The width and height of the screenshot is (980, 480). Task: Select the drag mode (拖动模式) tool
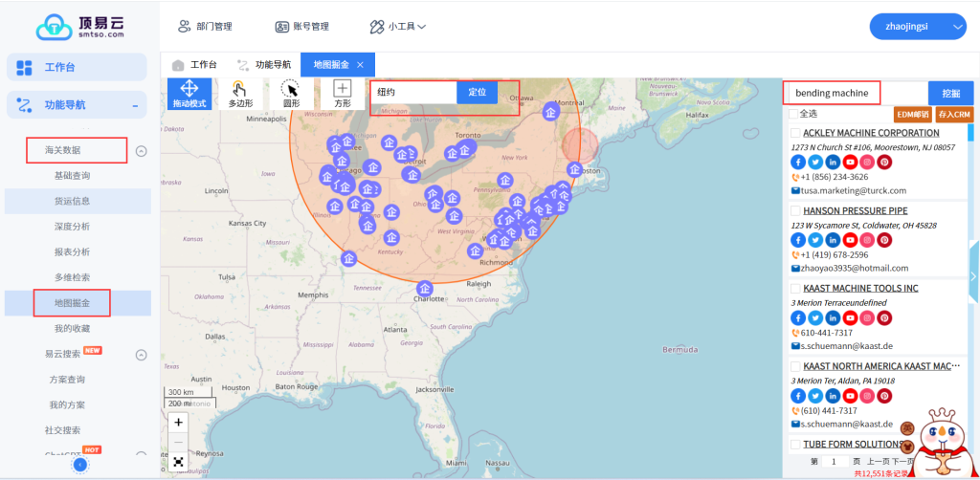[x=189, y=94]
